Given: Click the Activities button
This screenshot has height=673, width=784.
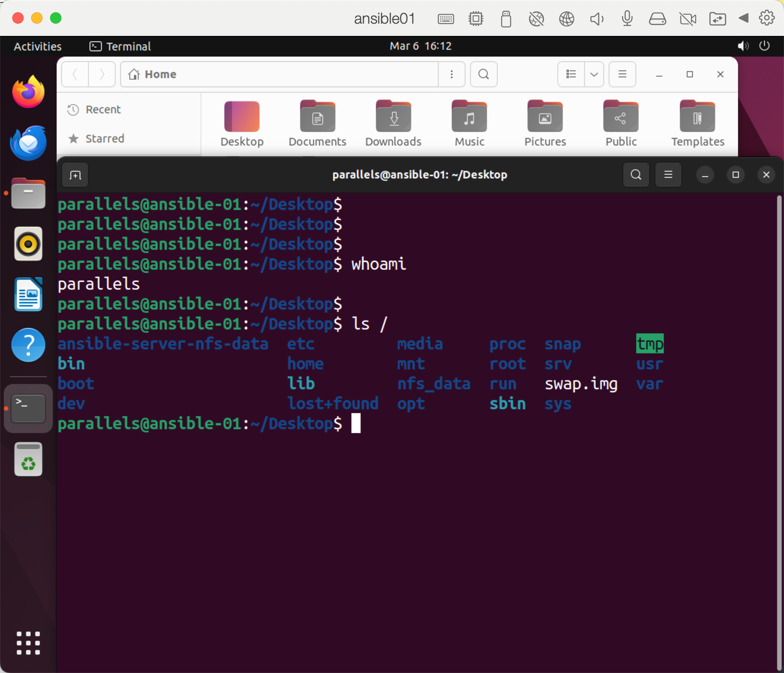Looking at the screenshot, I should click(38, 46).
